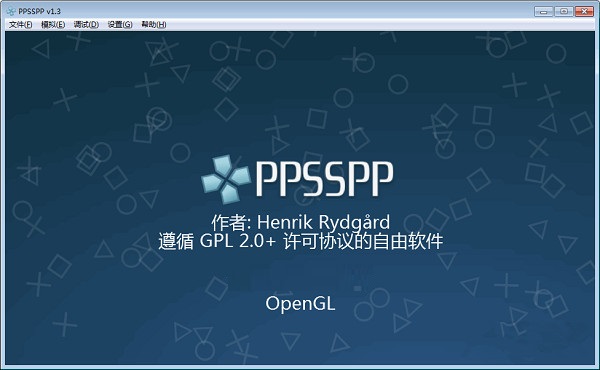The width and height of the screenshot is (600, 370).
Task: Click the small gray square above OpenGL
Action: (357, 288)
